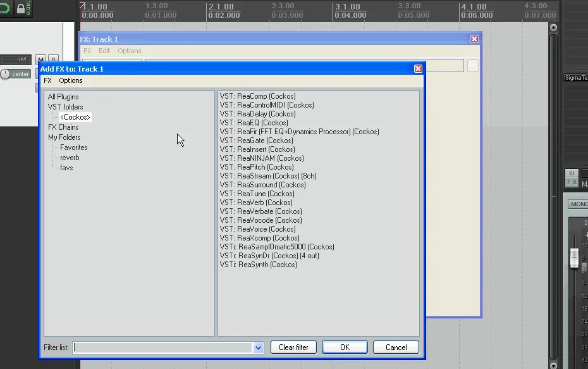Click the locking toggle padlock icon

[21, 8]
